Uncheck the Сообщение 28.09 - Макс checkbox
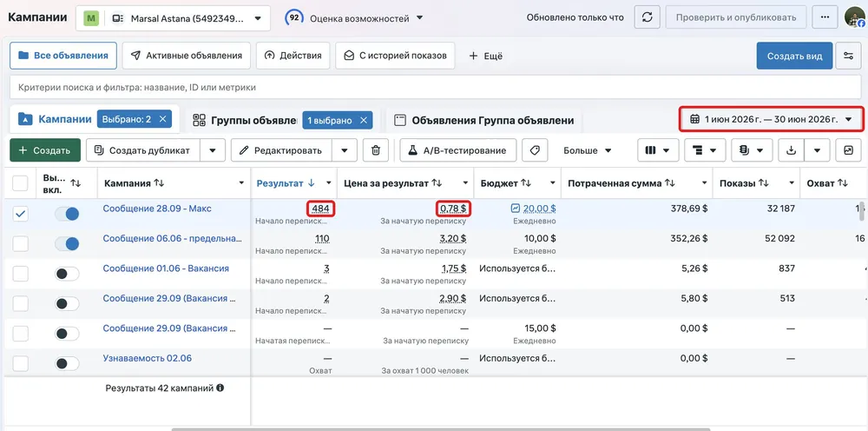 point(21,214)
